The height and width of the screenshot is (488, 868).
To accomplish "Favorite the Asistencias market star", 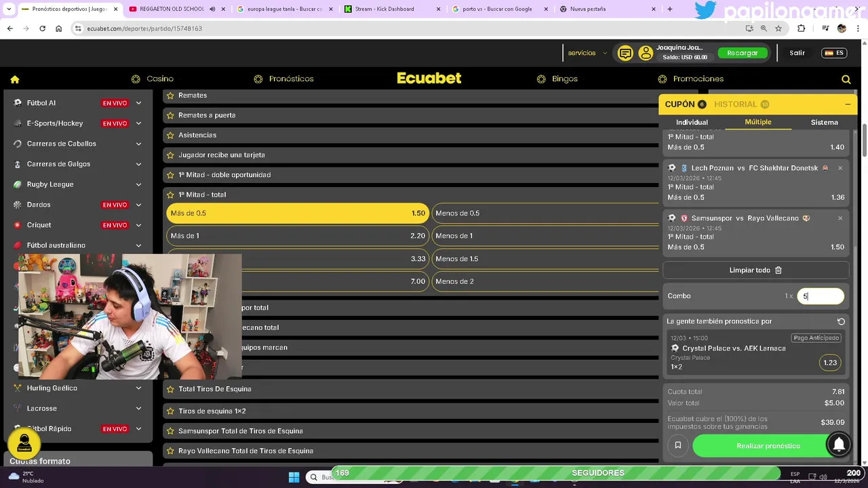I will point(170,135).
